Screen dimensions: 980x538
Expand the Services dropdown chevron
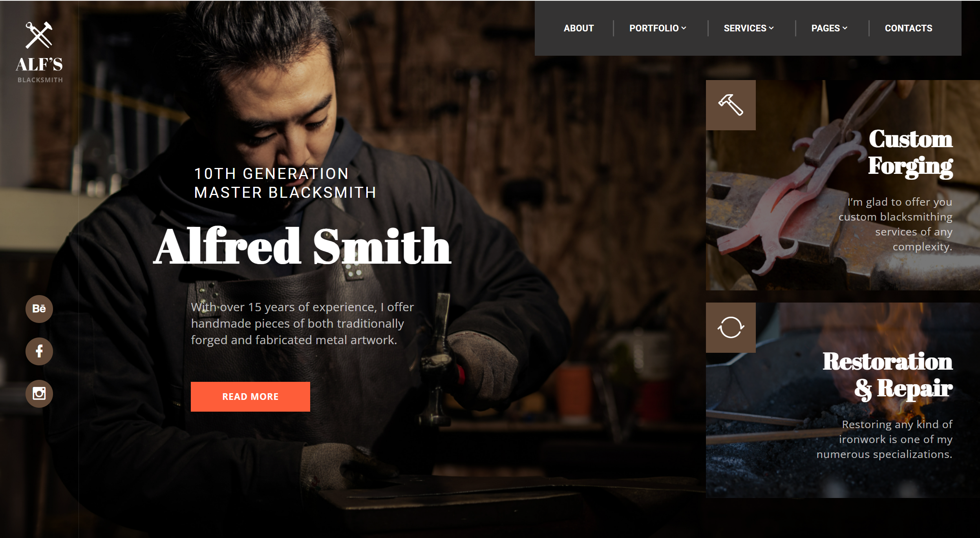[x=772, y=28]
